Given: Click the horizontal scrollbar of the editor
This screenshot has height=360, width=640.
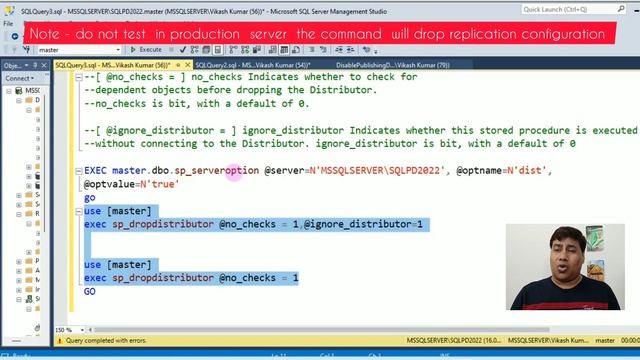Looking at the screenshot, I should pyautogui.click(x=322, y=330).
